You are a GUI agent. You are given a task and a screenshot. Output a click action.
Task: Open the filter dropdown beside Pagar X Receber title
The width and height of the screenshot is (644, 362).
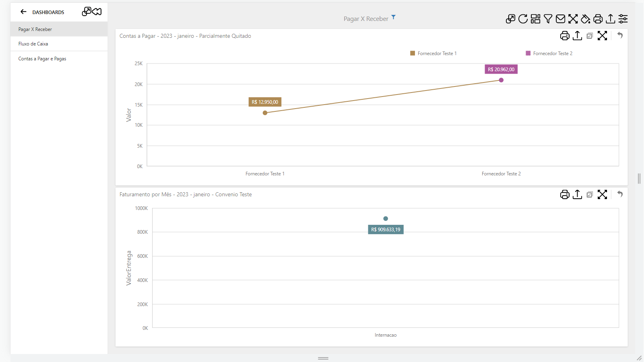(x=394, y=17)
